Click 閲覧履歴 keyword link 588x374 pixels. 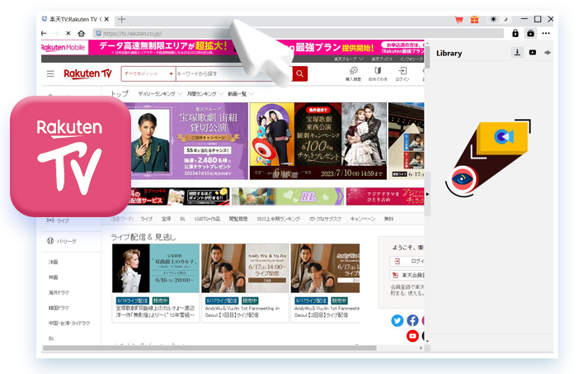[x=238, y=219]
